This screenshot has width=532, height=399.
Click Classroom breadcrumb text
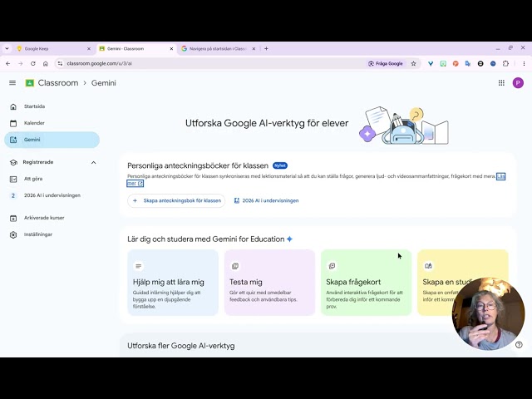coord(58,83)
